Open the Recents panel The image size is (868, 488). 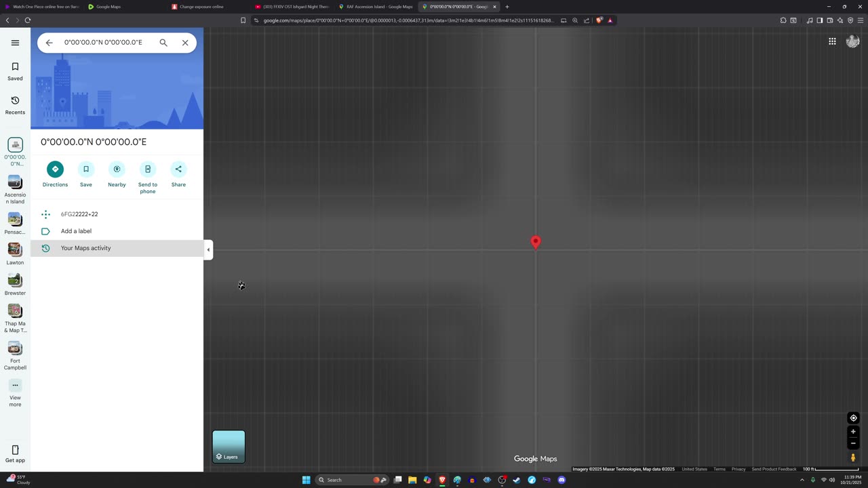pos(15,105)
